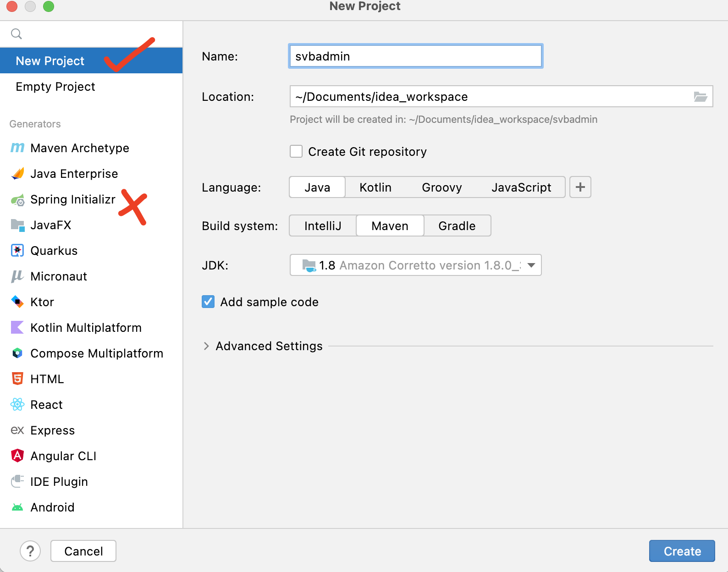Choose Express generator entry

click(91, 430)
